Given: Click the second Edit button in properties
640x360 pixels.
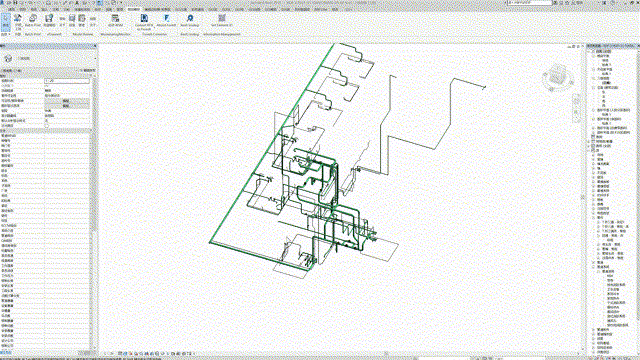Looking at the screenshot, I should (66, 105).
